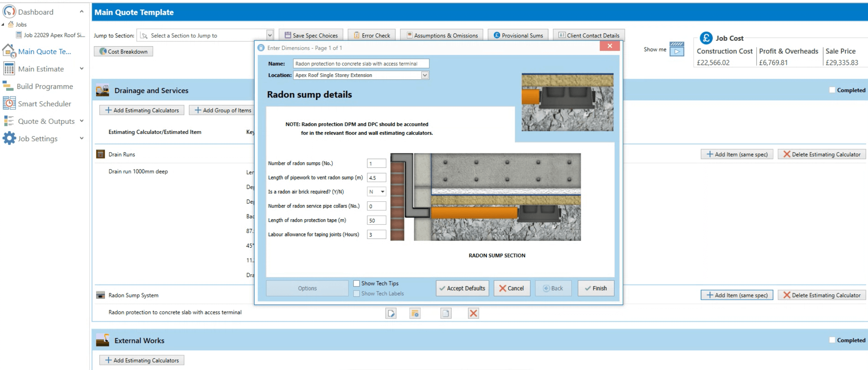Image resolution: width=868 pixels, height=370 pixels.
Task: Click the Name input field in dialog
Action: tap(361, 64)
